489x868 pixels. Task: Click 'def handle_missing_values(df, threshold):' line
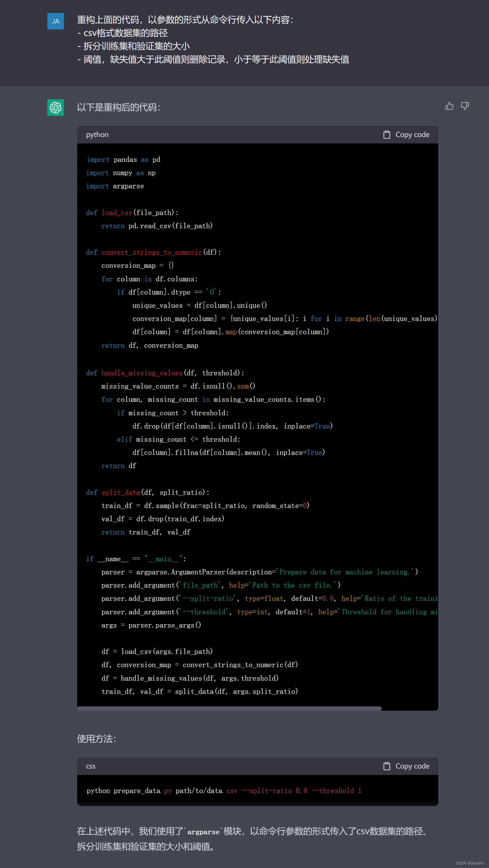[165, 373]
